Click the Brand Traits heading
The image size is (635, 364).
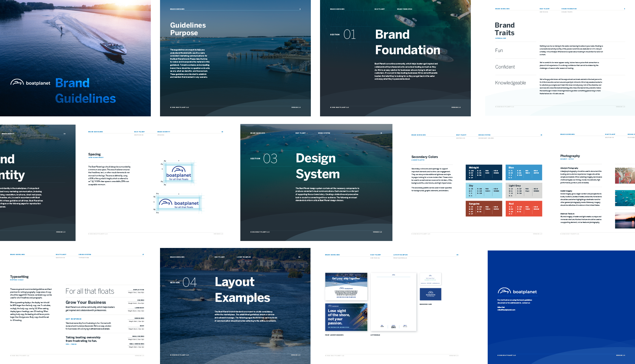tap(505, 29)
